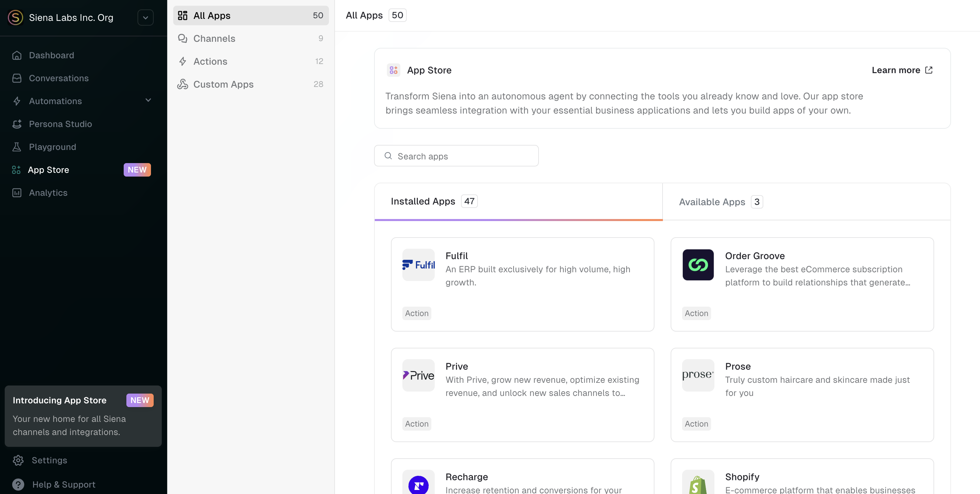The height and width of the screenshot is (494, 980).
Task: Click the Conversations inbox icon
Action: click(x=17, y=78)
